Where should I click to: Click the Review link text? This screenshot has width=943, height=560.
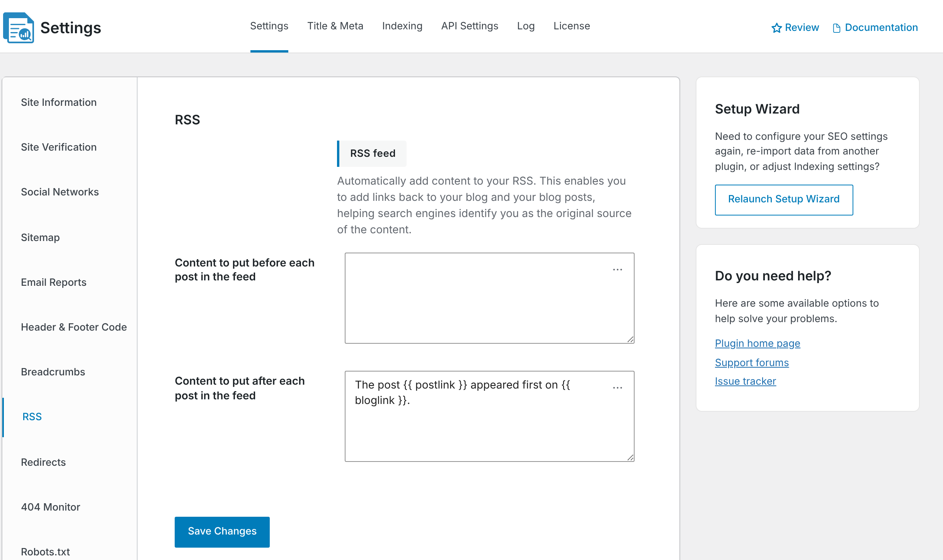pyautogui.click(x=802, y=27)
